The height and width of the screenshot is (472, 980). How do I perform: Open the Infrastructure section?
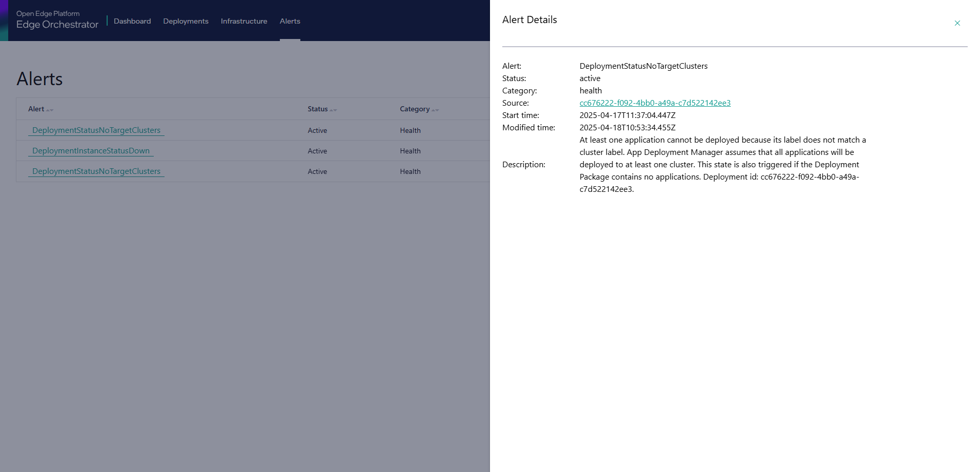click(x=243, y=21)
